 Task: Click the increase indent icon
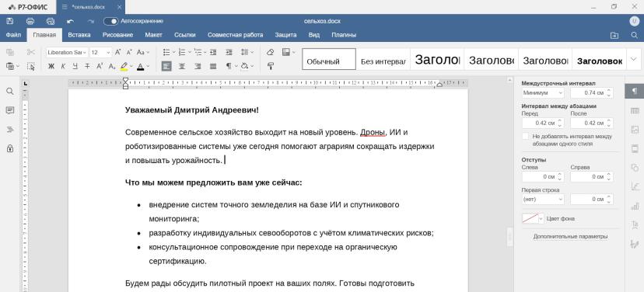coord(229,52)
